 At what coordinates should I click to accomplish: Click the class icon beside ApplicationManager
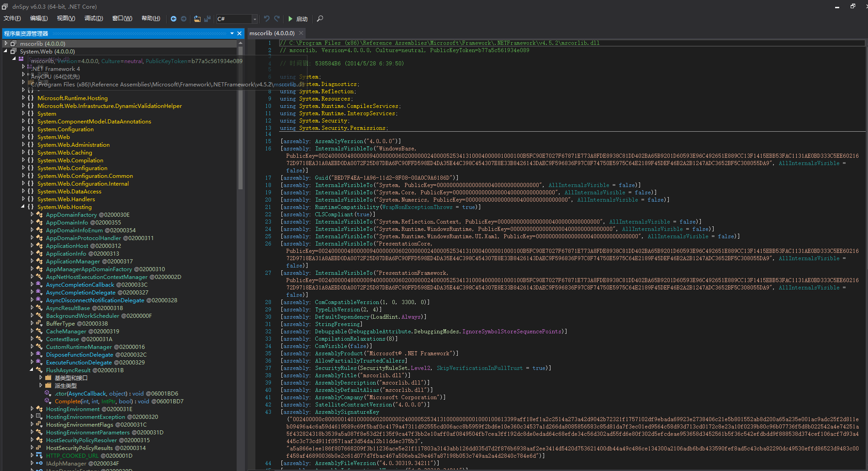(x=39, y=261)
